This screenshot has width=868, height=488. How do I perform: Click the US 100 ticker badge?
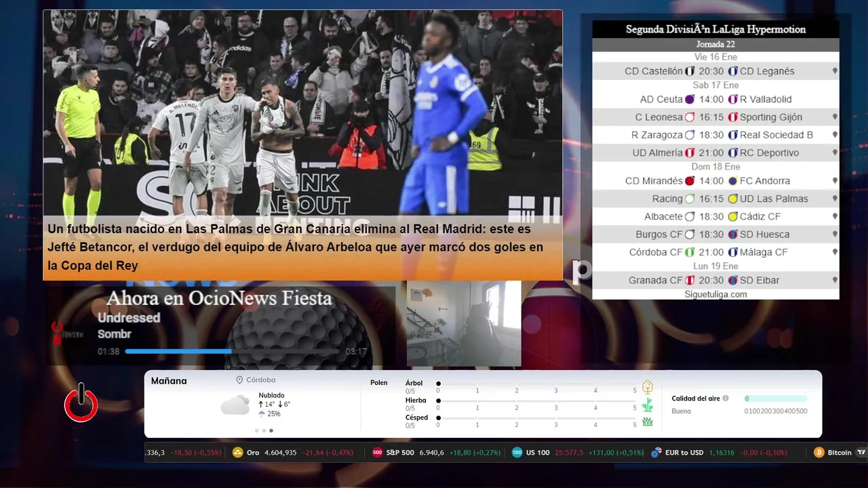coord(517,453)
